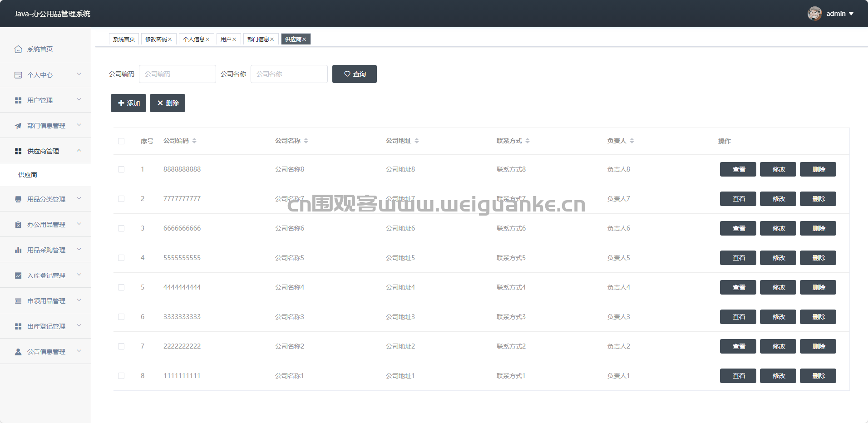Click the admin avatar image
This screenshot has height=423, width=868.
pos(814,14)
